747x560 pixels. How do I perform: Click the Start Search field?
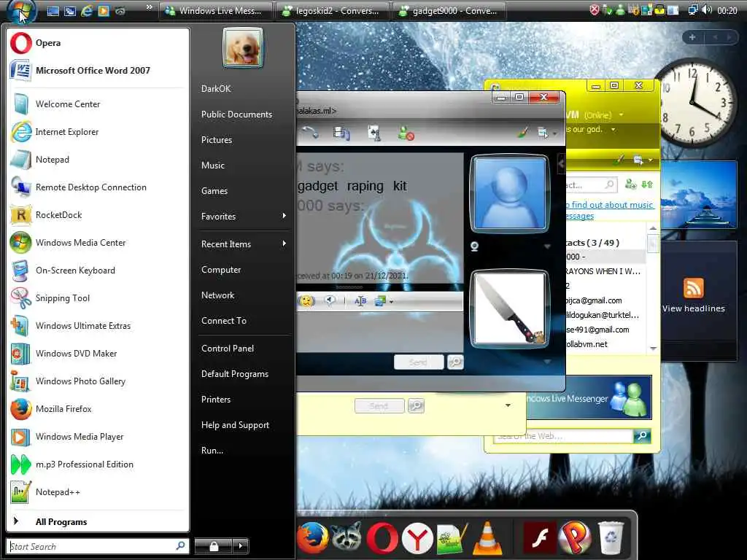[97, 546]
